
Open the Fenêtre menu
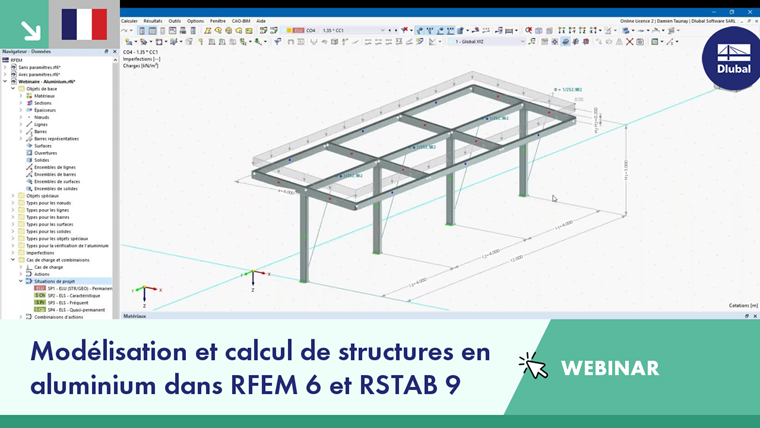pos(218,21)
